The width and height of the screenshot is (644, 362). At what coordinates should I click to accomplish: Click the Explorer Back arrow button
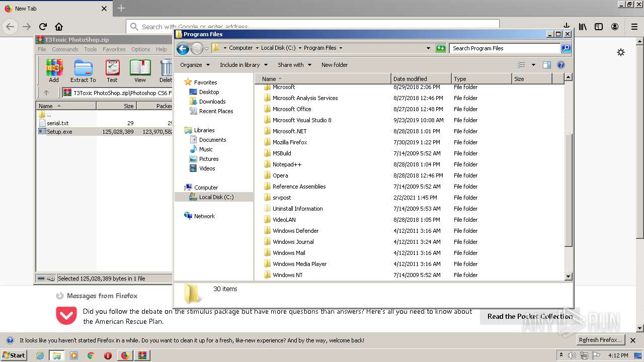click(x=183, y=48)
